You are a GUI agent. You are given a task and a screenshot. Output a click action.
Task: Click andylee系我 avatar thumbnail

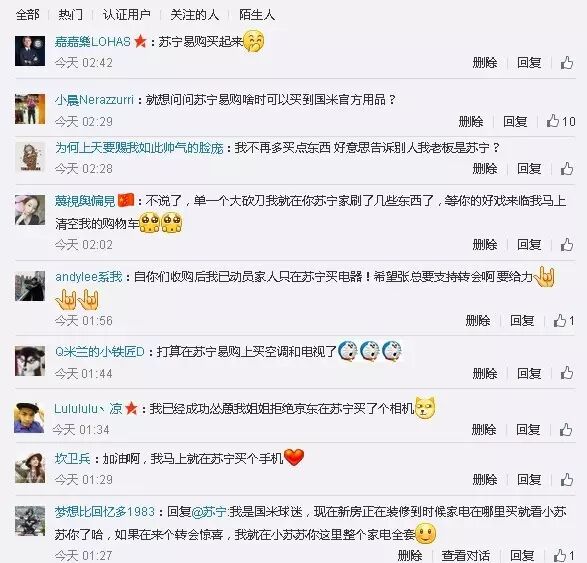[30, 286]
